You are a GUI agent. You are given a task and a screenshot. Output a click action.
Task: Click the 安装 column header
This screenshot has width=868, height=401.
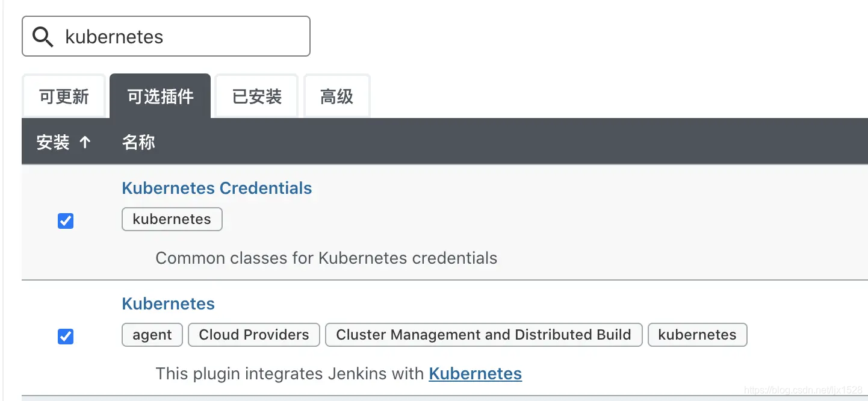pyautogui.click(x=53, y=142)
